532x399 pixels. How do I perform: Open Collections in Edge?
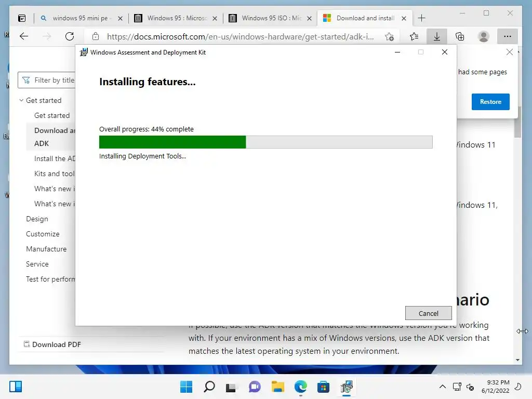pyautogui.click(x=460, y=36)
